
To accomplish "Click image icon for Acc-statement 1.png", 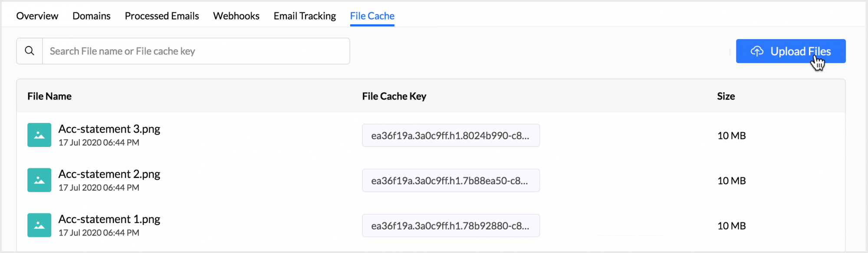I will point(39,225).
